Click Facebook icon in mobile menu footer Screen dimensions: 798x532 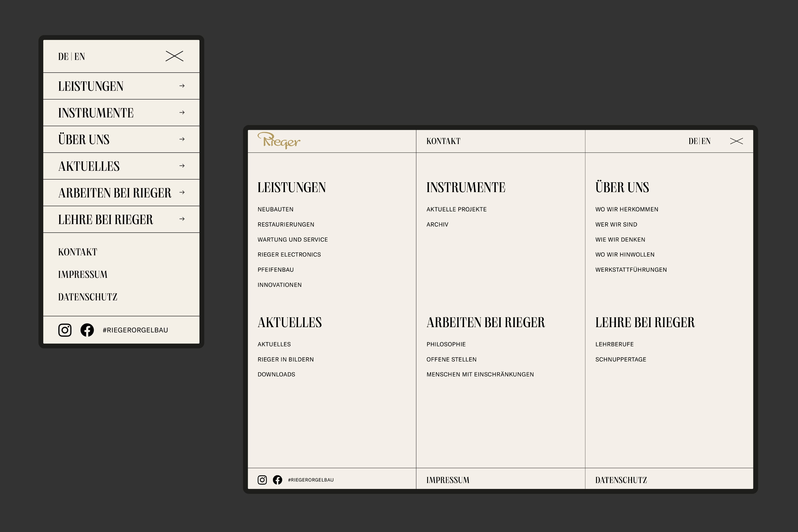[x=87, y=330]
